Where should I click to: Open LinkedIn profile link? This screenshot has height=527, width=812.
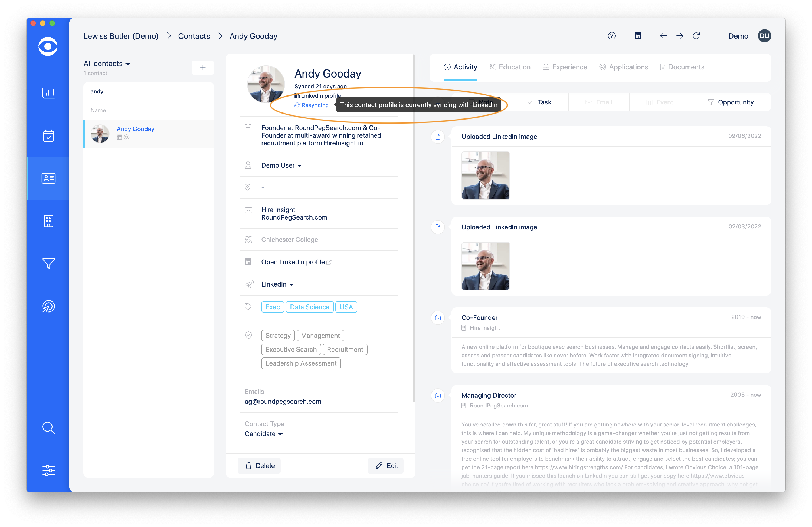[293, 262]
